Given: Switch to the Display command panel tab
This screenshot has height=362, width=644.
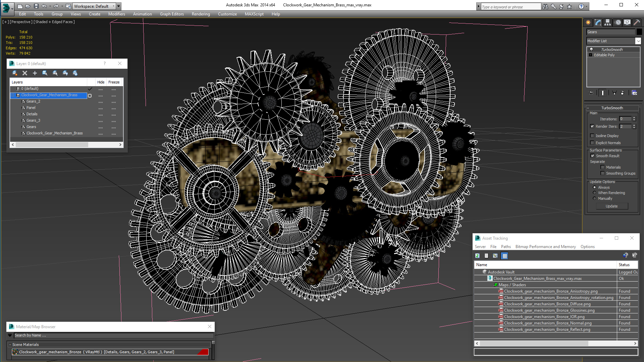Looking at the screenshot, I should [627, 22].
